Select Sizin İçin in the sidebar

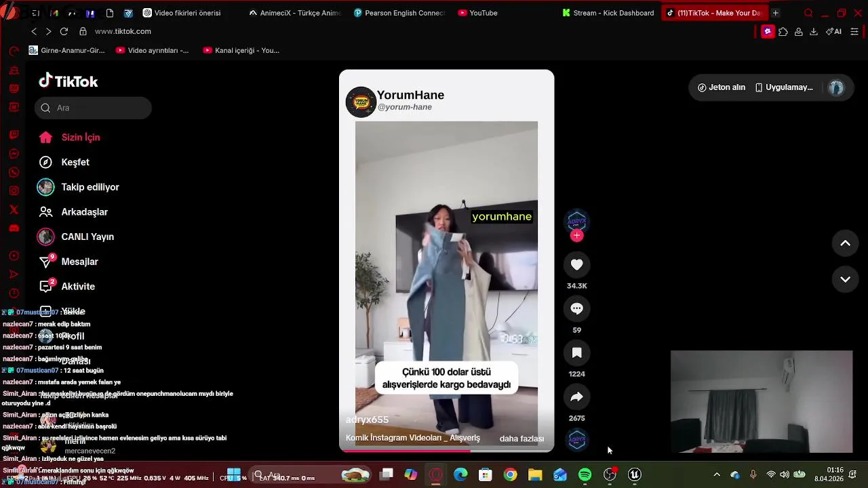click(x=70, y=138)
